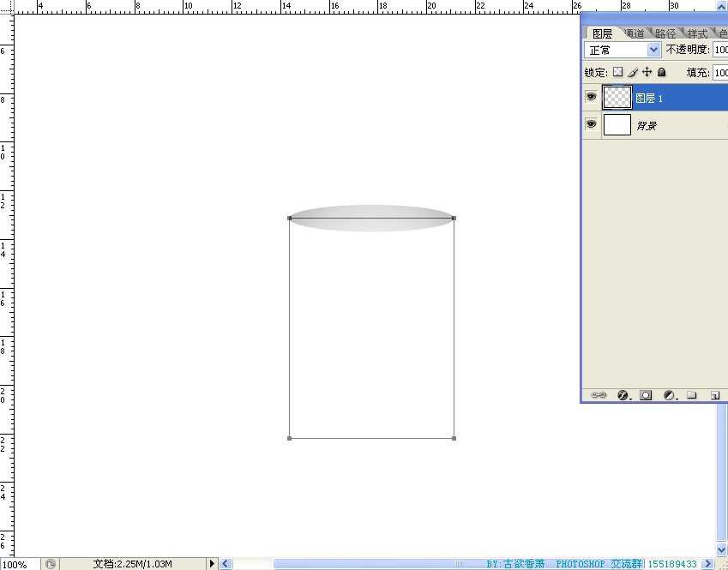Screen dimensions: 728x570
Task: Switch to the 路径 tab
Action: click(665, 33)
